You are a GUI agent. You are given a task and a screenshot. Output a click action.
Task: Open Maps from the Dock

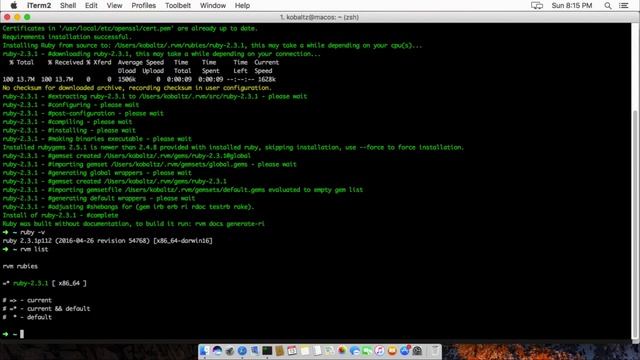click(x=330, y=351)
